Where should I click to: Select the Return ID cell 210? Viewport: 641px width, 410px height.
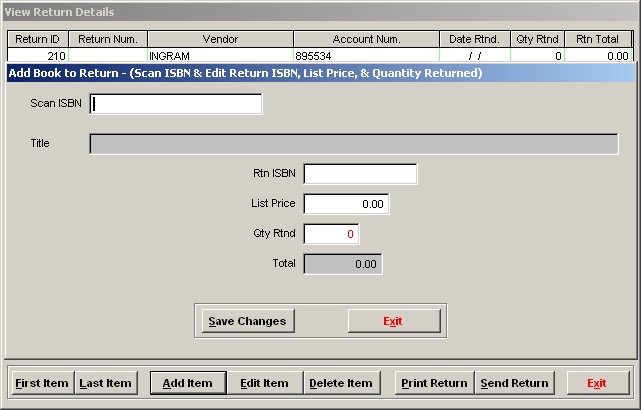click(x=38, y=56)
